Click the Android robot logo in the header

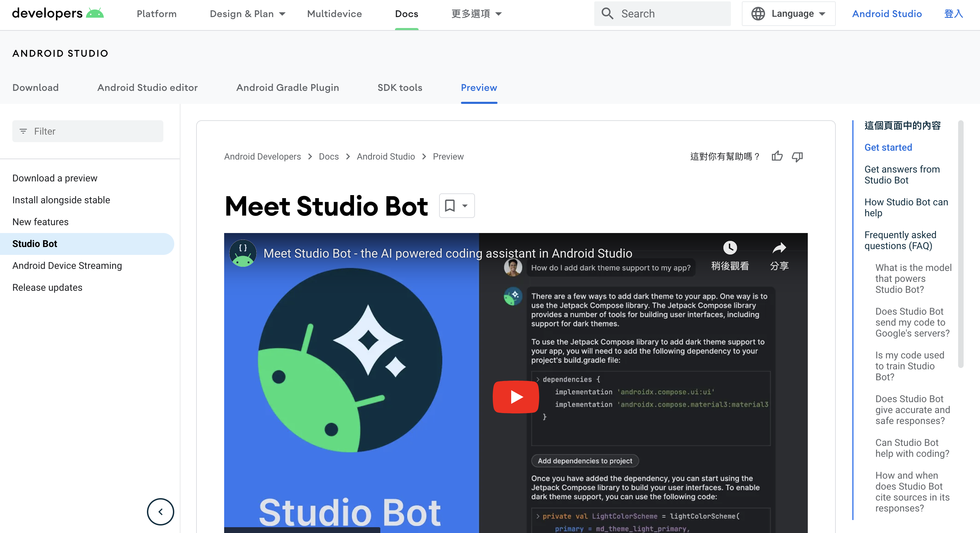95,12
